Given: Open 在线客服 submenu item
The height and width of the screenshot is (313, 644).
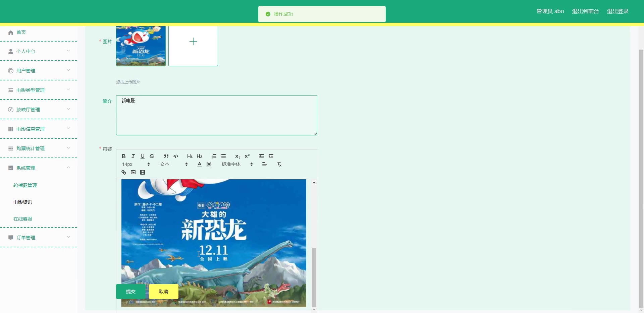Looking at the screenshot, I should (23, 219).
